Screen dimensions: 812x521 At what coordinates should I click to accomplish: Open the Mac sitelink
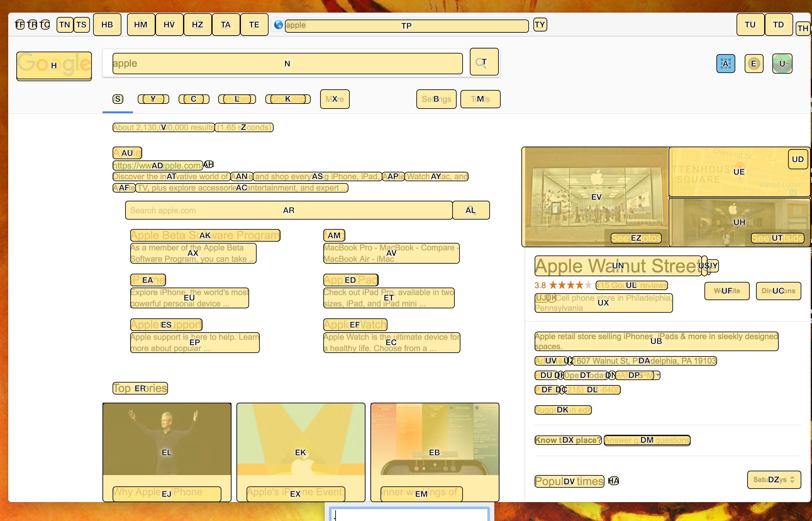[334, 235]
